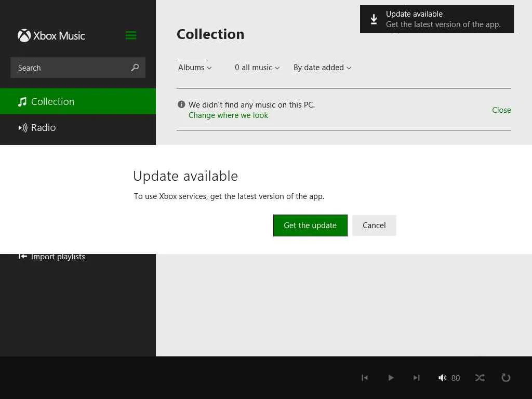This screenshot has width=532, height=399.
Task: Click the Radio broadcast icon
Action: 23,128
